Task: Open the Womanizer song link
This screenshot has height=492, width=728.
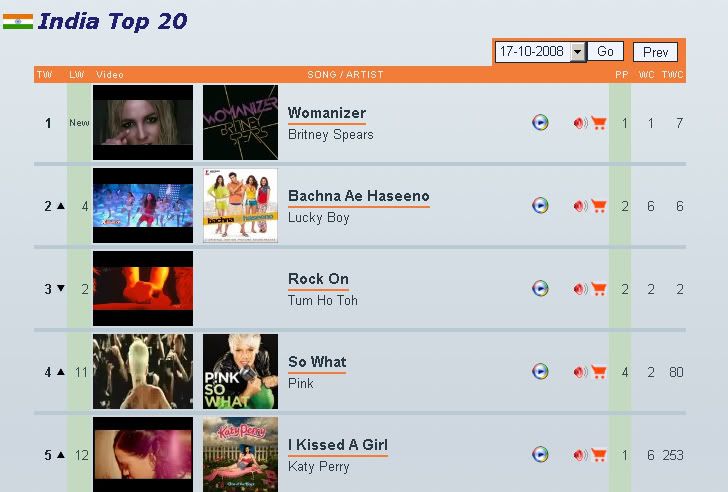Action: click(327, 113)
